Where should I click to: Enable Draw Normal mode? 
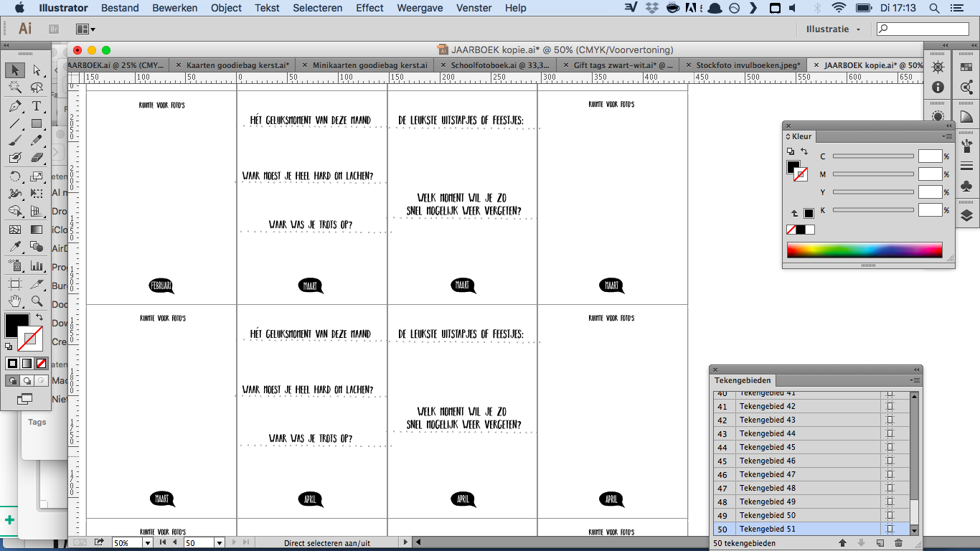[12, 381]
